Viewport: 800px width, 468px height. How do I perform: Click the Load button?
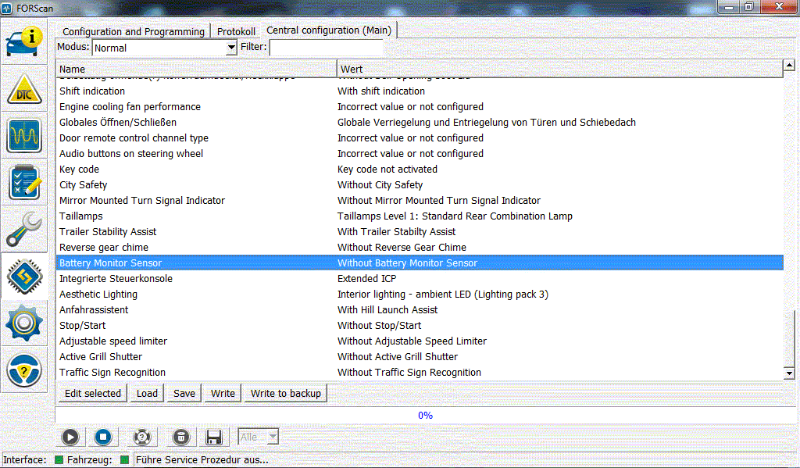(147, 393)
